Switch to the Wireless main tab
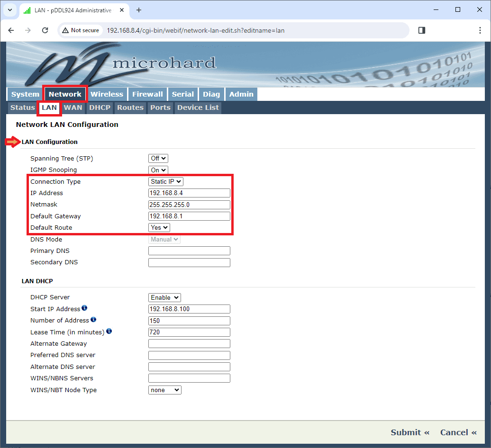 [107, 94]
